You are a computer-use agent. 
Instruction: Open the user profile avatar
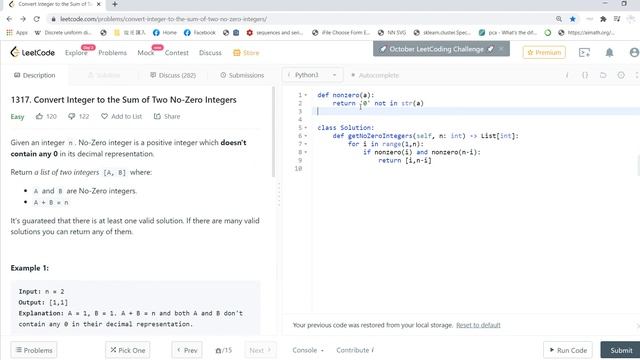coord(634,53)
